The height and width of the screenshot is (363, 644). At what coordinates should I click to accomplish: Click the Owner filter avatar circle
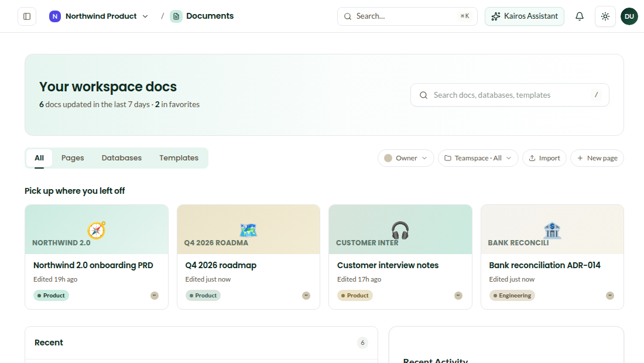click(388, 158)
